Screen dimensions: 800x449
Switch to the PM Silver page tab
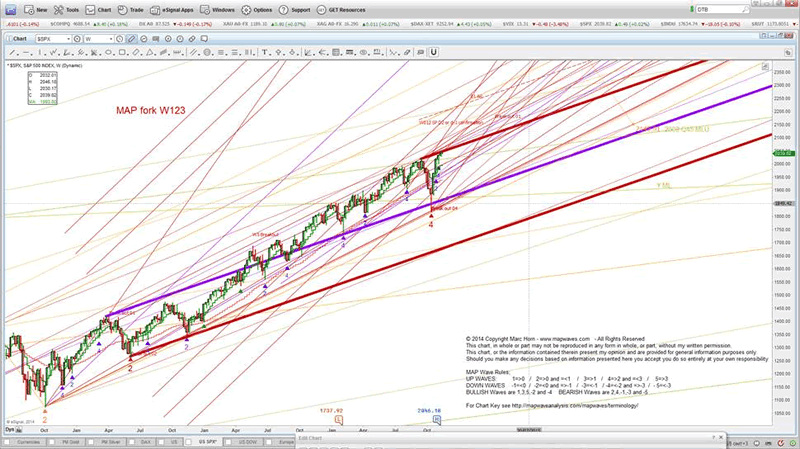tap(111, 442)
